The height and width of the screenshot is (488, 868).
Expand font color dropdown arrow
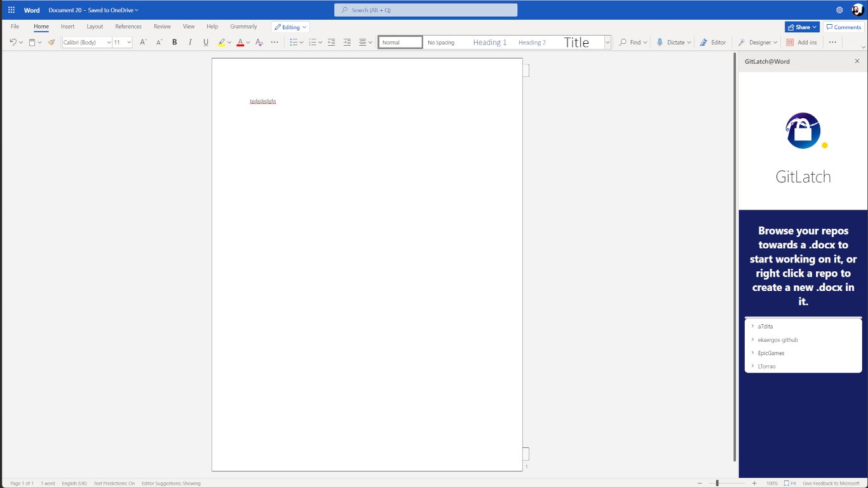tap(248, 43)
